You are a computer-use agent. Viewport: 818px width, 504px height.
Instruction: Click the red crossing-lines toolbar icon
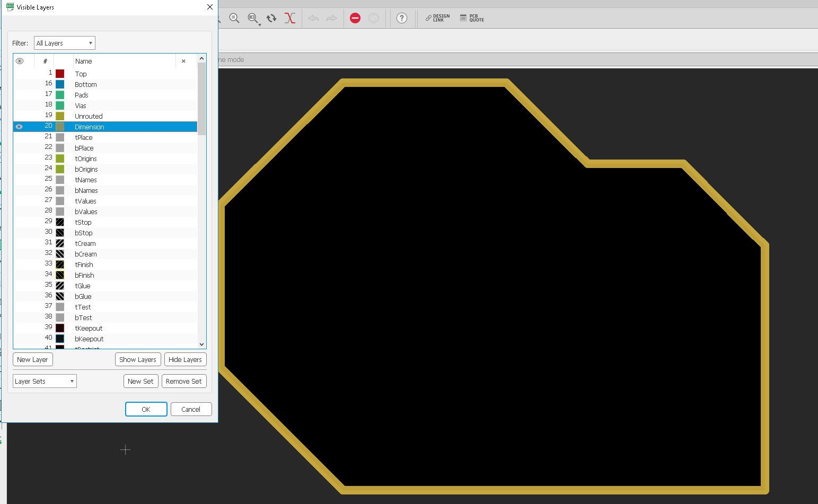pyautogui.click(x=289, y=18)
